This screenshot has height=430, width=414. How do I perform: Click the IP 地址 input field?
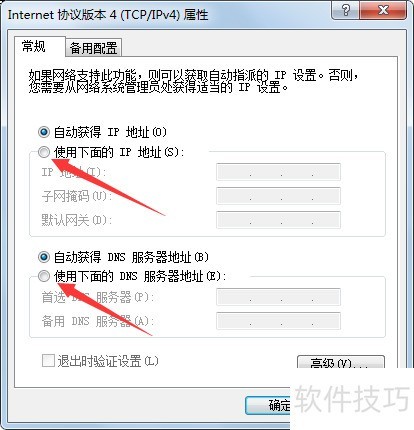pos(278,172)
